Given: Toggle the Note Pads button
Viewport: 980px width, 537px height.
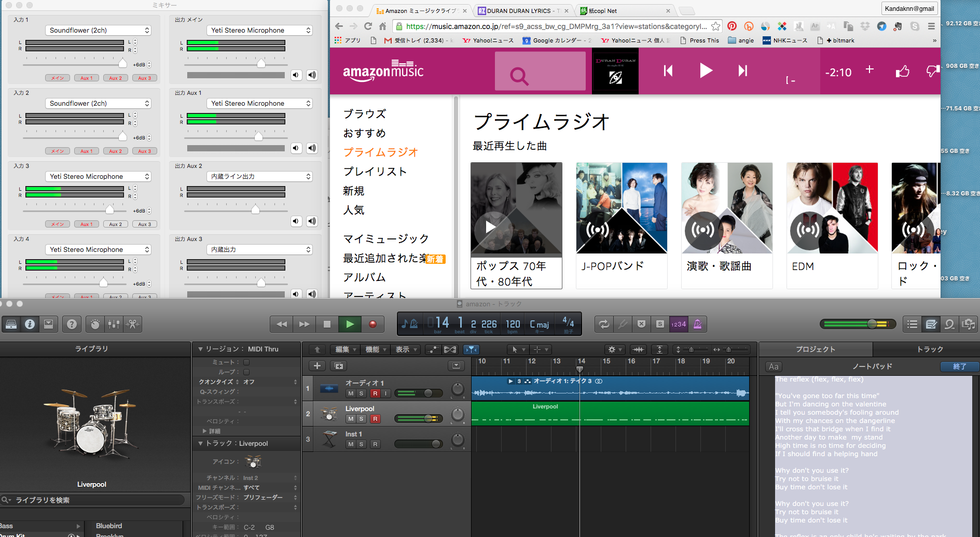Looking at the screenshot, I should tap(931, 324).
